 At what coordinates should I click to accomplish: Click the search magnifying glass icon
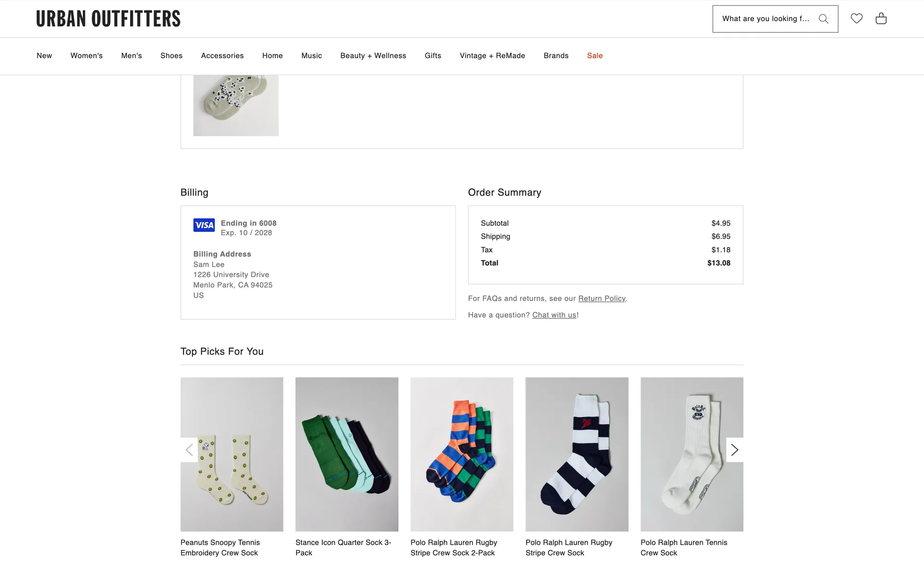pyautogui.click(x=824, y=18)
